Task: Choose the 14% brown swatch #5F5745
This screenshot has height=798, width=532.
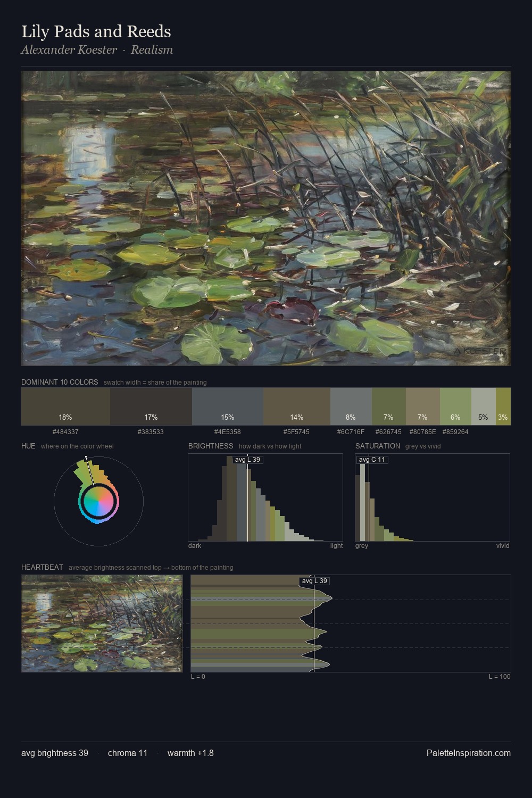Action: pyautogui.click(x=297, y=406)
